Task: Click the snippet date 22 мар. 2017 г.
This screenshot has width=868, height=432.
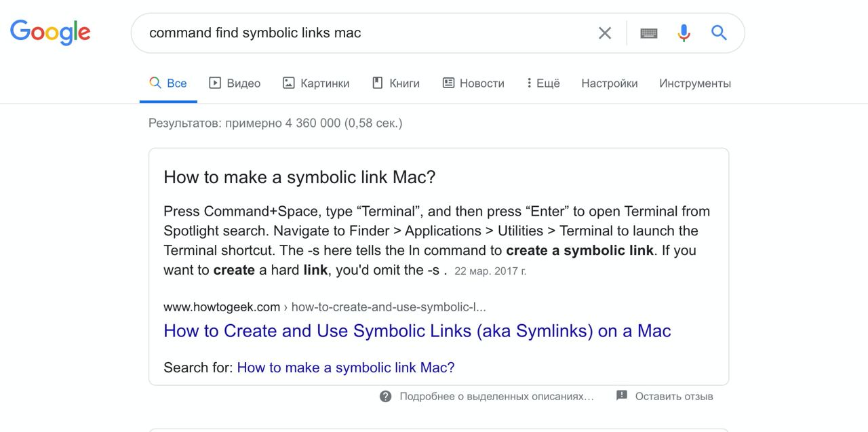Action: point(490,271)
